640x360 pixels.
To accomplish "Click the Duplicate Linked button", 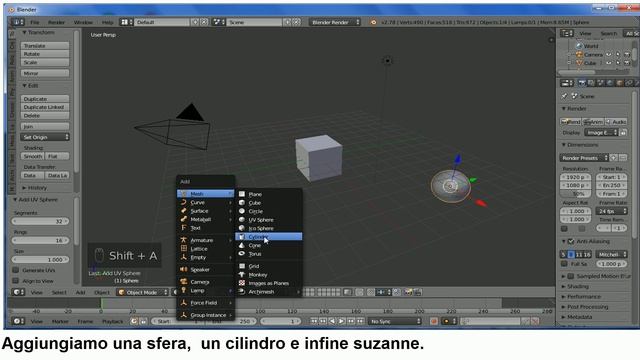I will [x=45, y=107].
